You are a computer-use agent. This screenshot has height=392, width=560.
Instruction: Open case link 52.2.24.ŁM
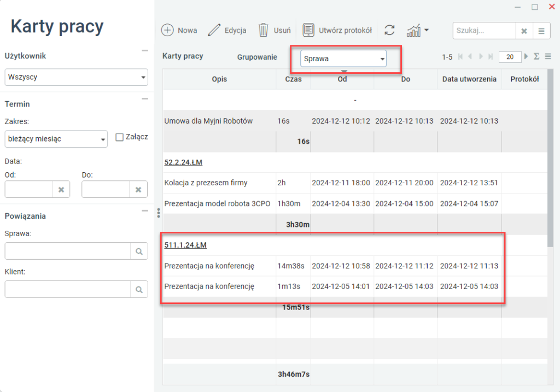click(x=183, y=162)
